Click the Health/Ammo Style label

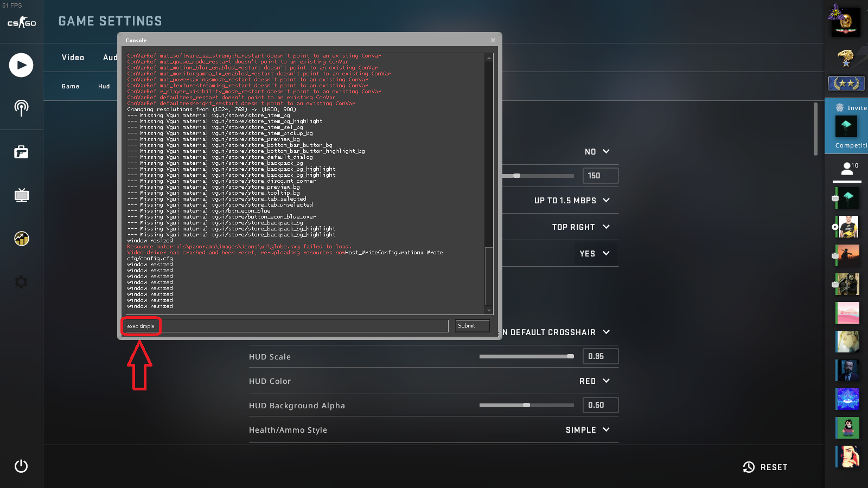tap(288, 430)
